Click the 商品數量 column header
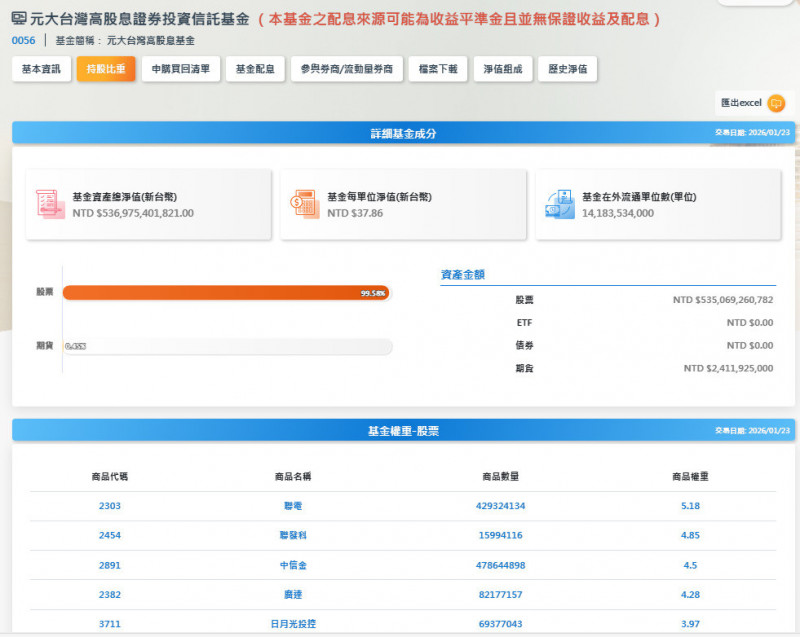Viewport: 800px width, 637px height. tap(501, 477)
